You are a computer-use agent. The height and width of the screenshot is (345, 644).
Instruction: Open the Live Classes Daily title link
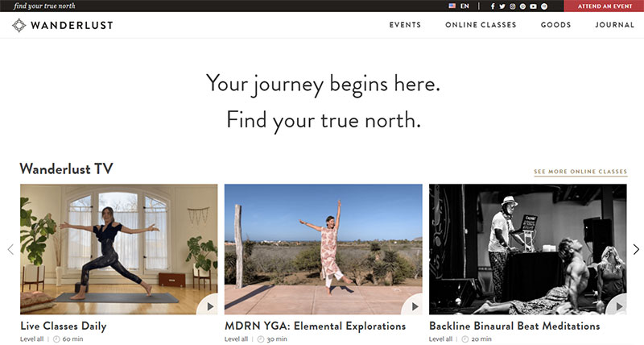coord(64,326)
